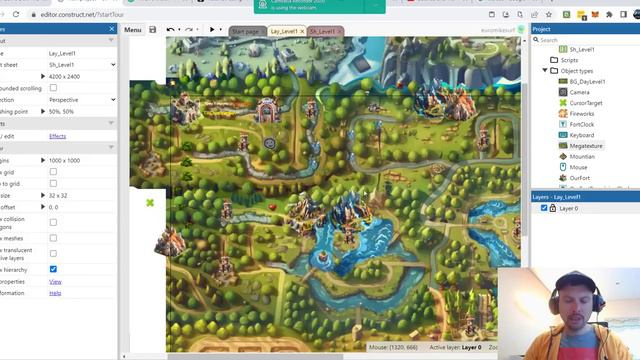Click the browser share page icon
This screenshot has height=360, width=640.
click(534, 14)
